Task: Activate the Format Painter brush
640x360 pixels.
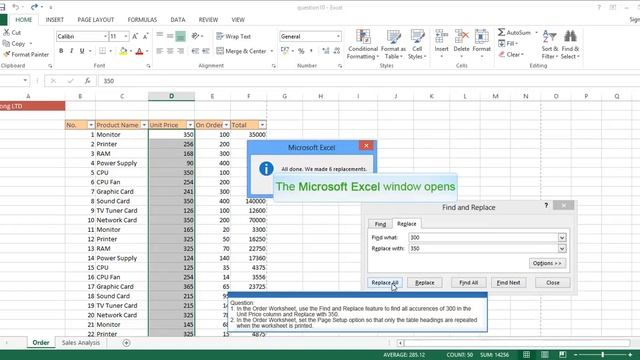Action: (6, 54)
